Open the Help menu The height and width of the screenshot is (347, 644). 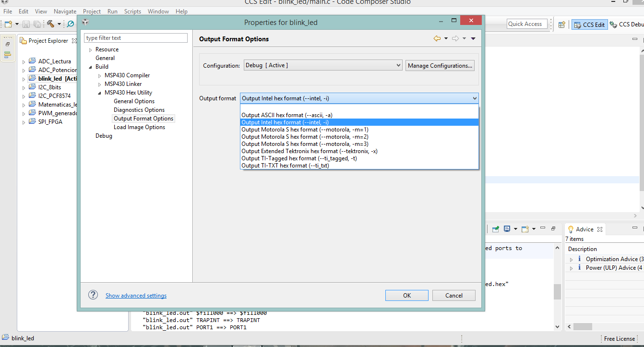181,11
